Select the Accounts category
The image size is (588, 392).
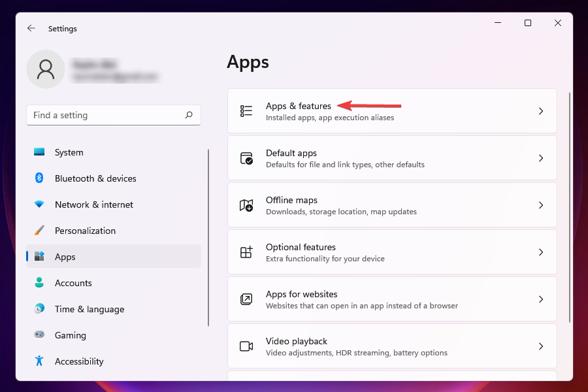coord(114,283)
